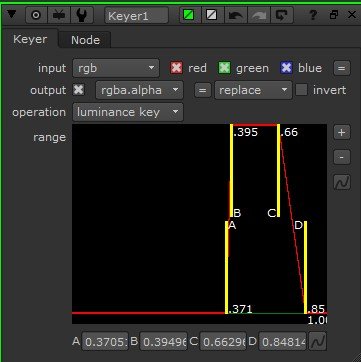The width and height of the screenshot is (361, 362).
Task: Float the panel with window icon
Action: point(334,15)
